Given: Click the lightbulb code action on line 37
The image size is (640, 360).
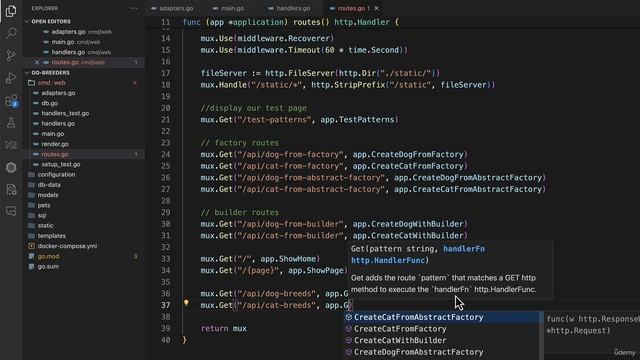Looking at the screenshot, I should pyautogui.click(x=186, y=303).
